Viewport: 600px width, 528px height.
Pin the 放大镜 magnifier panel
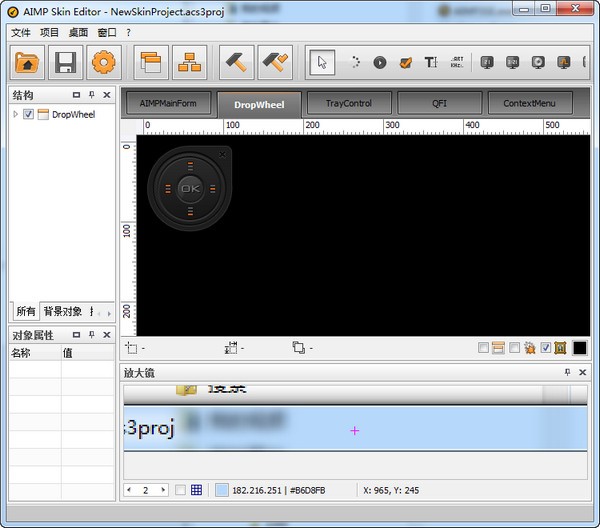click(569, 373)
